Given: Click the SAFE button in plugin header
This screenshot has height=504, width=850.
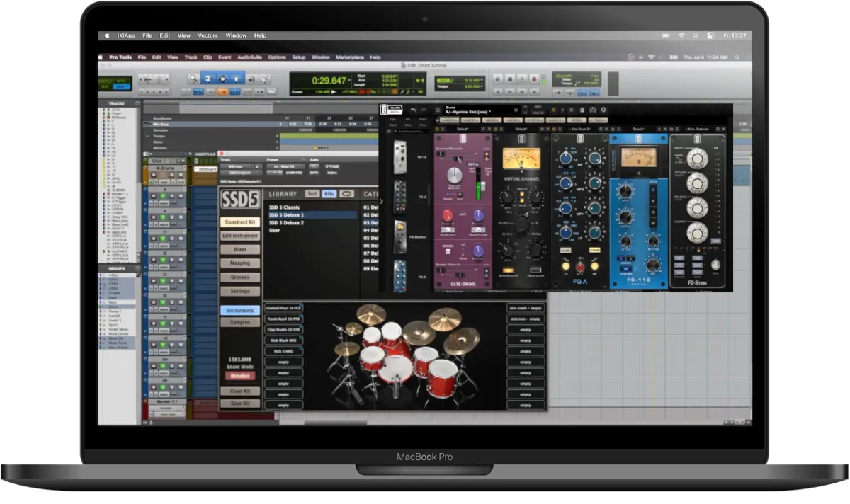Looking at the screenshot, I should 315,172.
